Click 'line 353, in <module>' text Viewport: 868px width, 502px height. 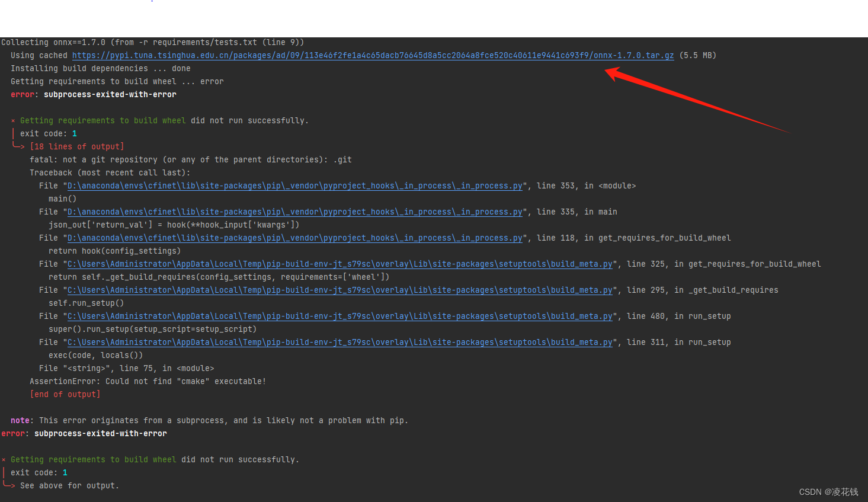point(587,186)
